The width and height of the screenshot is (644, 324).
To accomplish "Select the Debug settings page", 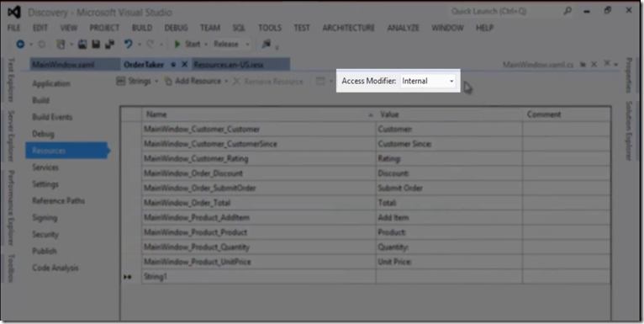I will click(43, 134).
